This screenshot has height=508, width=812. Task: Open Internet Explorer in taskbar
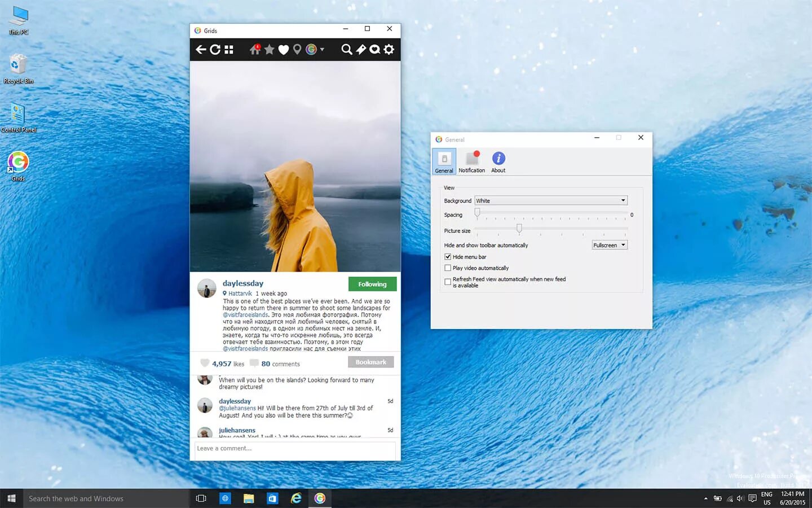(296, 498)
